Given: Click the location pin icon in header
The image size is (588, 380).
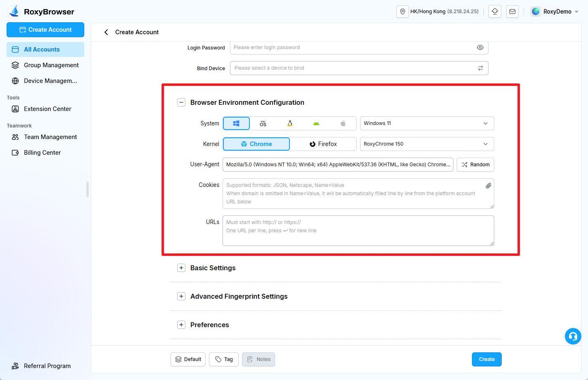Looking at the screenshot, I should (x=403, y=12).
